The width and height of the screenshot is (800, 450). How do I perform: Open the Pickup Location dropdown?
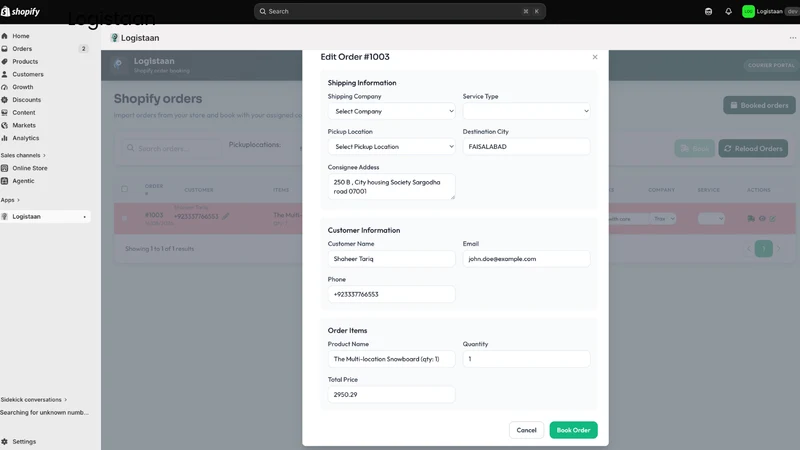click(x=391, y=146)
